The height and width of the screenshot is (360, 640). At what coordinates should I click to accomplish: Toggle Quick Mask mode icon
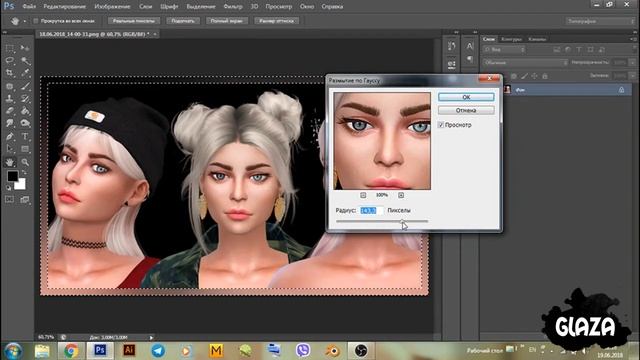10,199
